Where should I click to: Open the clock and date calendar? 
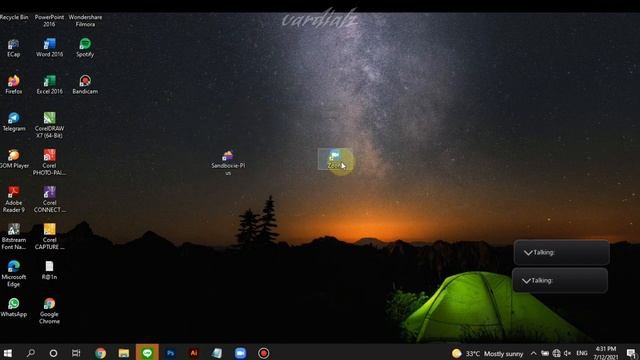(x=606, y=353)
